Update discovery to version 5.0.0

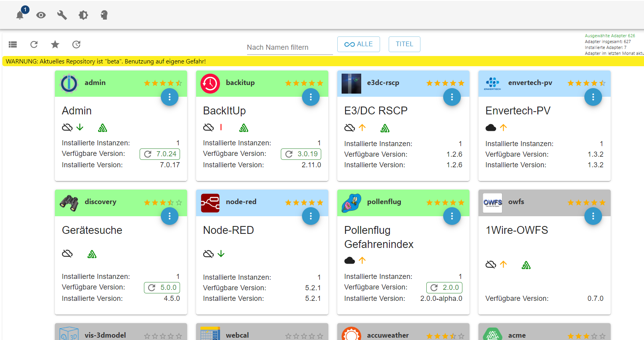click(x=162, y=288)
